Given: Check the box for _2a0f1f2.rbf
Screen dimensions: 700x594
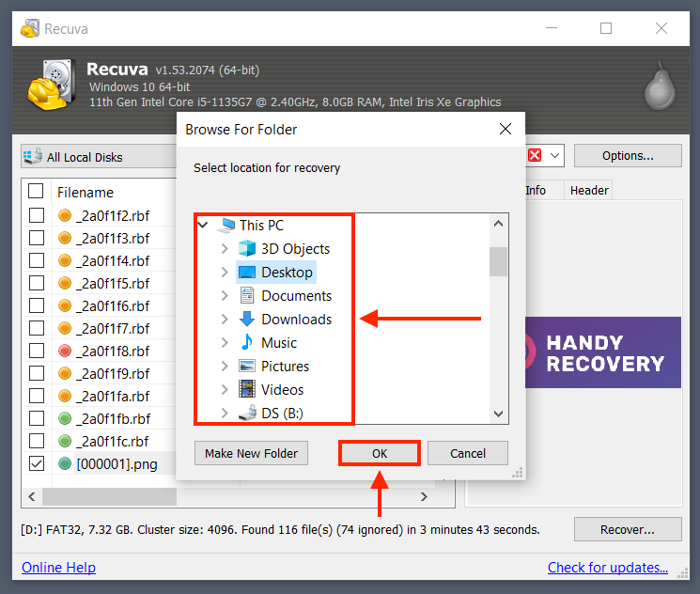Looking at the screenshot, I should pos(37,215).
